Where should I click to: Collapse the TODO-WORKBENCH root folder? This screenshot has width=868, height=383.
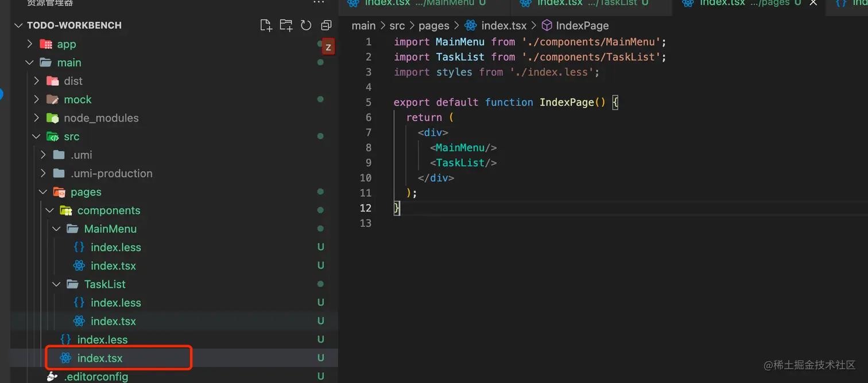click(x=18, y=25)
